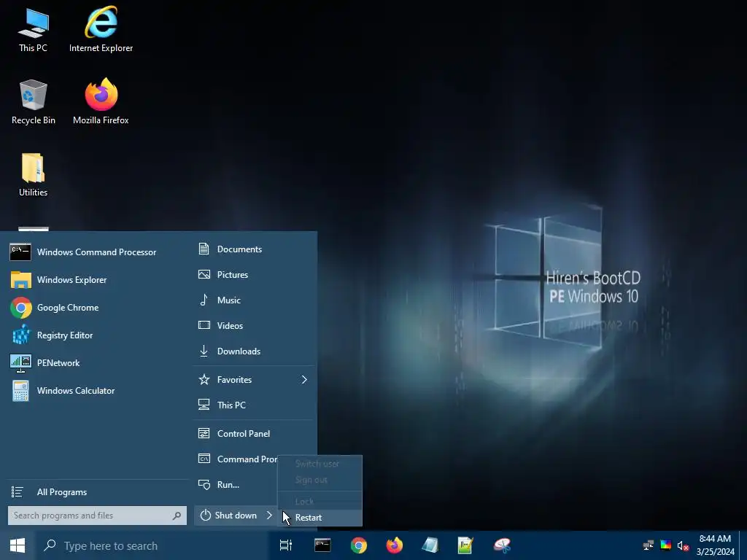The width and height of the screenshot is (747, 560).
Task: Open Registry Editor from Start menu
Action: click(x=97, y=335)
